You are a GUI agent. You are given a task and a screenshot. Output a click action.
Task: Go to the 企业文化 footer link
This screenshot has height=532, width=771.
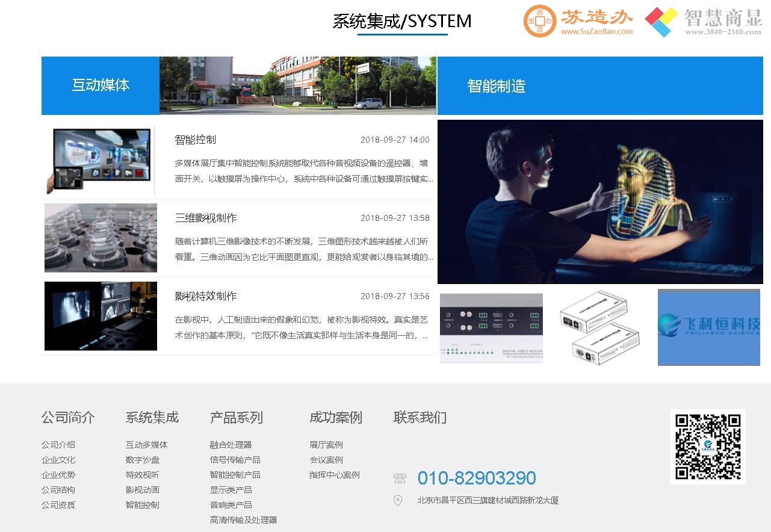(x=58, y=460)
